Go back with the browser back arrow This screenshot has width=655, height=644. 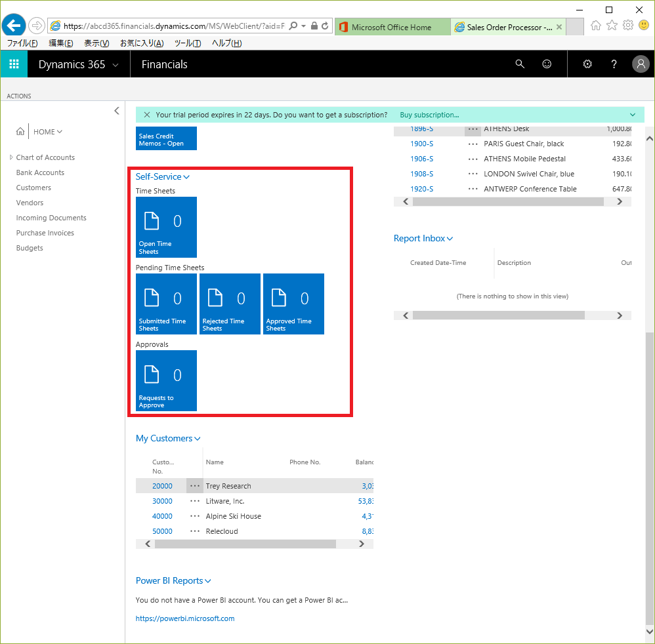pyautogui.click(x=14, y=26)
